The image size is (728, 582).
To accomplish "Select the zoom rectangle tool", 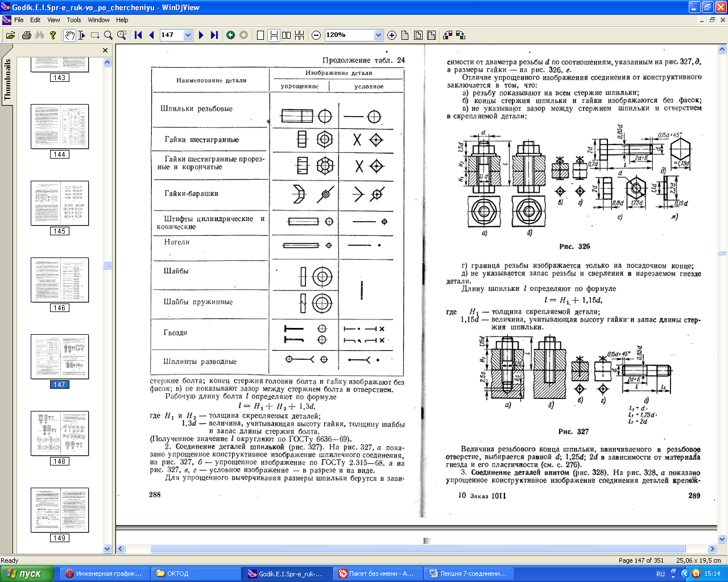I will [x=122, y=35].
